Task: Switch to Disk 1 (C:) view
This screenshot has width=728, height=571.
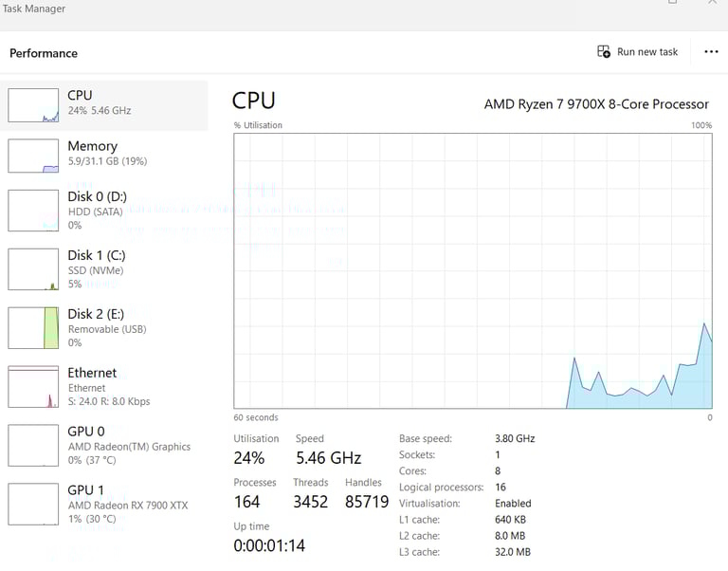Action: click(104, 269)
